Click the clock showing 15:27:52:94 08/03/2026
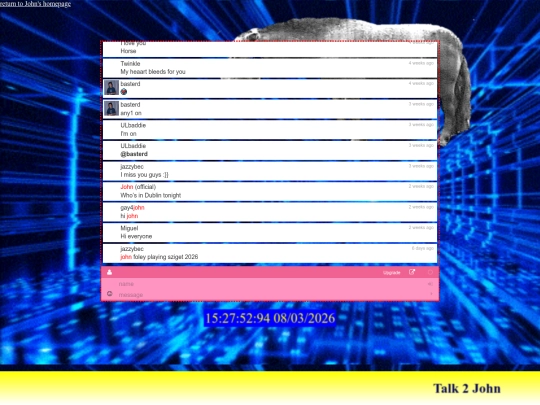 point(270,318)
